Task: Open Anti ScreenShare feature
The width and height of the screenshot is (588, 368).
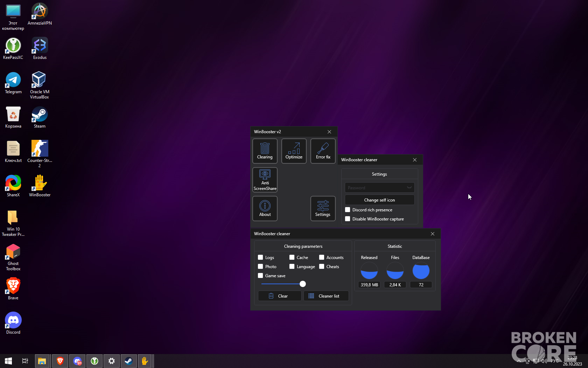Action: (265, 180)
